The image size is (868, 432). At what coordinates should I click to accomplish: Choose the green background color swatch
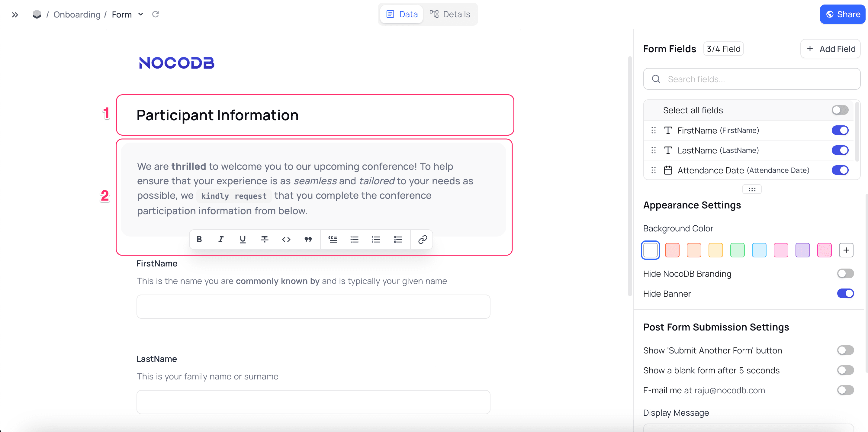737,250
